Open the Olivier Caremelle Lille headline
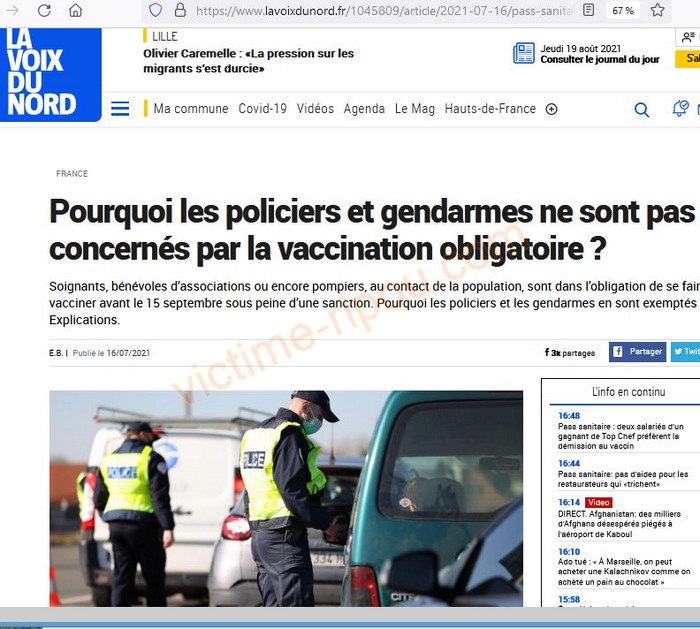The width and height of the screenshot is (700, 629). click(x=248, y=61)
